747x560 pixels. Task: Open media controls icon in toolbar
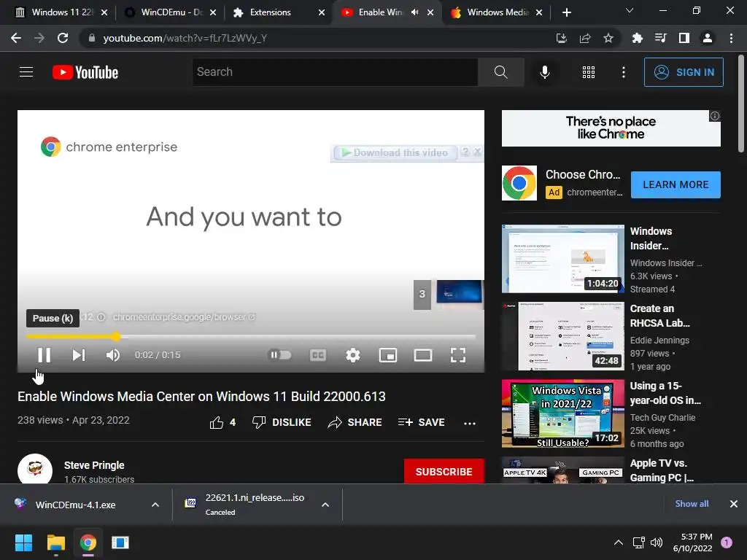point(660,38)
